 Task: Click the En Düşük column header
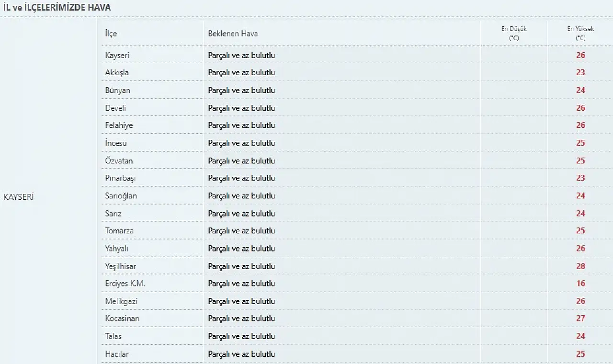click(x=514, y=34)
